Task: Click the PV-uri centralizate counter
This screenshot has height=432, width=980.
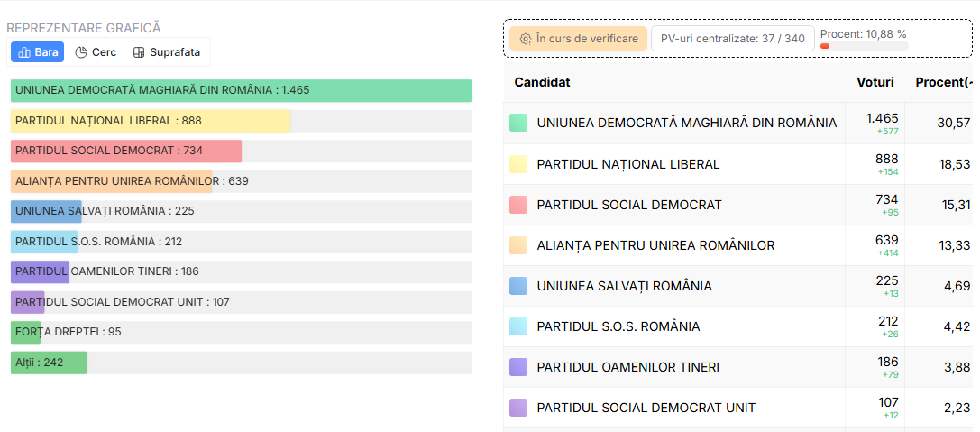Action: 732,39
